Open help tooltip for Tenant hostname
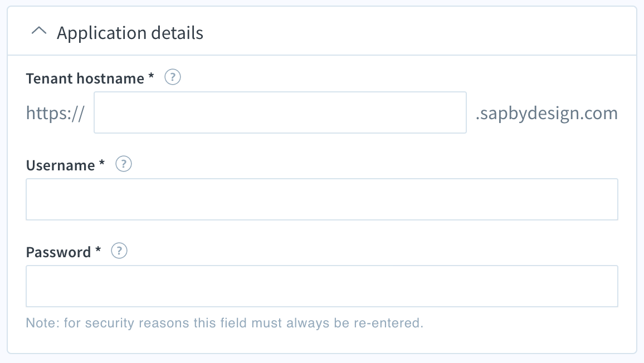Image resolution: width=644 pixels, height=363 pixels. click(x=173, y=77)
